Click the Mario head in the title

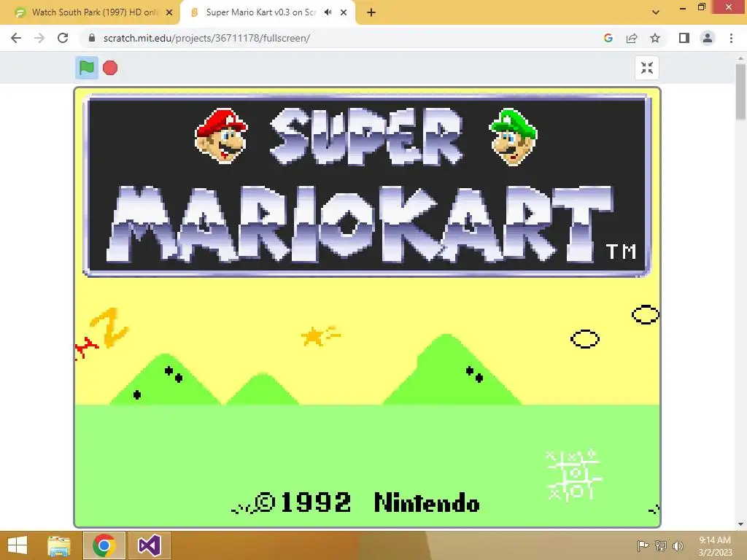[221, 136]
